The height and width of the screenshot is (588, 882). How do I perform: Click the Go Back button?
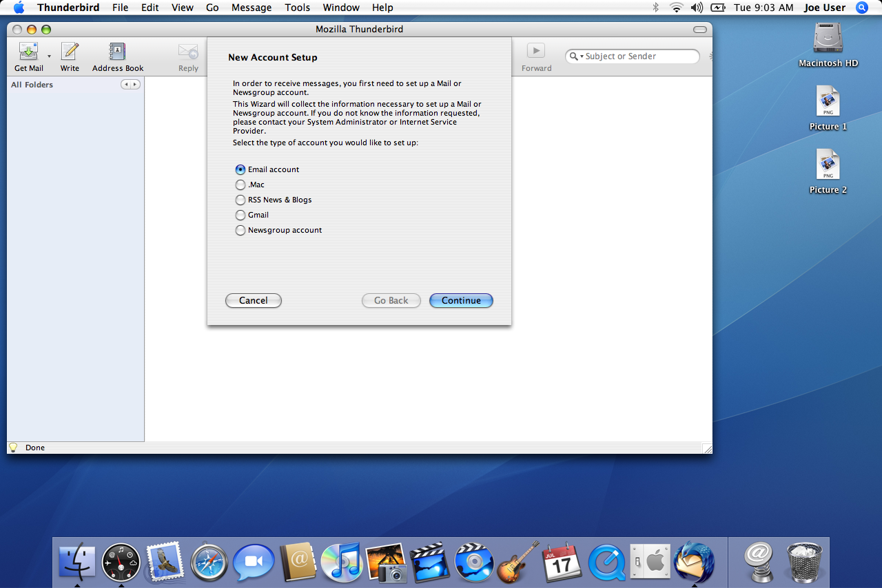pos(391,300)
